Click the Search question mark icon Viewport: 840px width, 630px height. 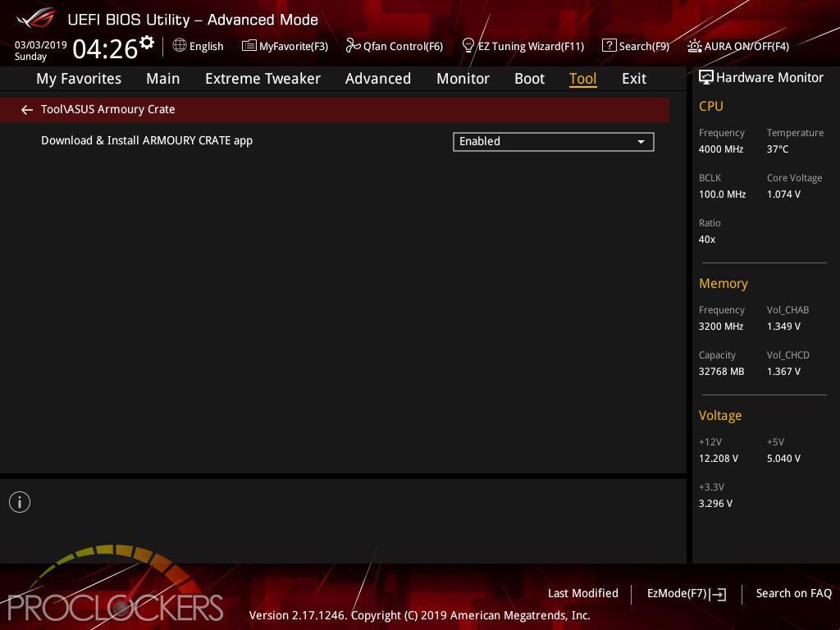point(609,46)
